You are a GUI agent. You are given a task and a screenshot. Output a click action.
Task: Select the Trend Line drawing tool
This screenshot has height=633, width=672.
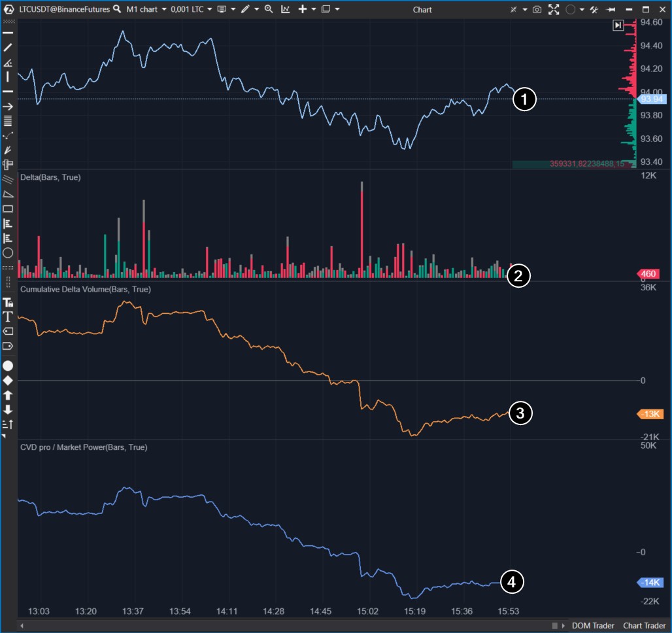tap(7, 46)
